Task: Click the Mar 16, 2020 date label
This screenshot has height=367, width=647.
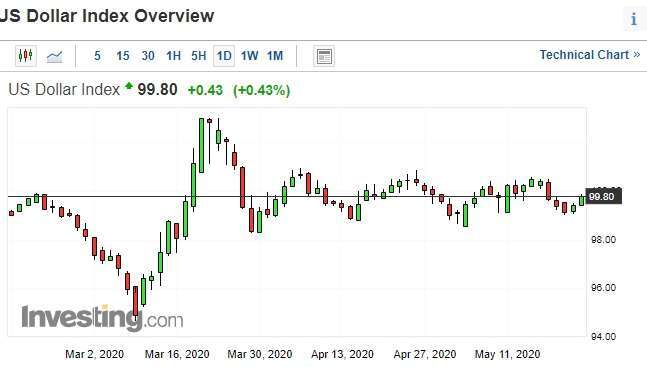Action: [x=177, y=354]
